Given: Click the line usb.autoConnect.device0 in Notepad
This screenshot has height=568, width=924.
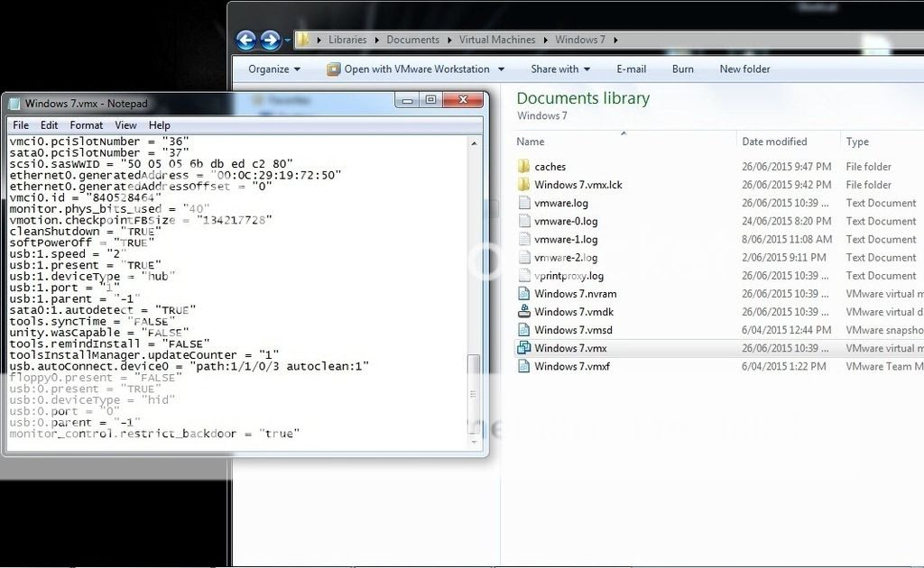Looking at the screenshot, I should click(189, 366).
